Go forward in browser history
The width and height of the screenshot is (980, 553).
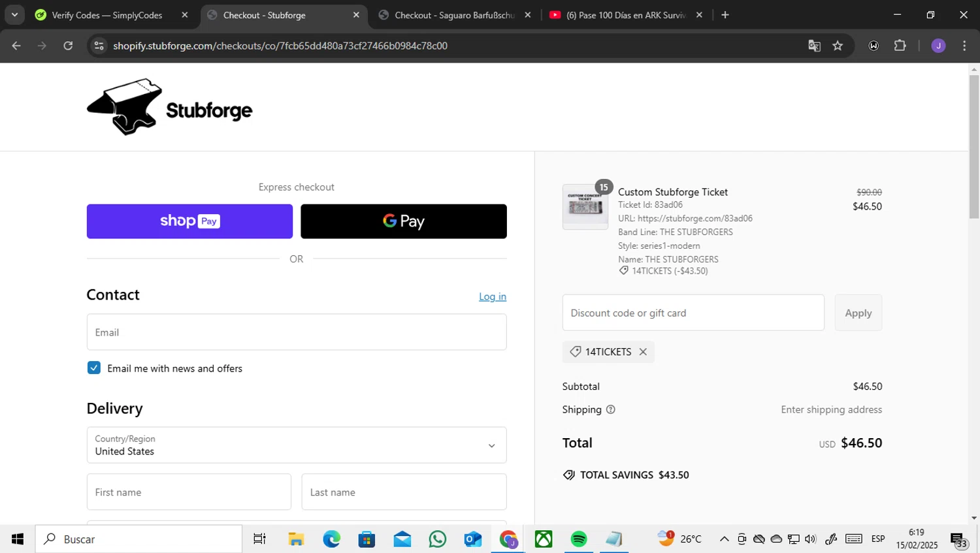pyautogui.click(x=42, y=46)
